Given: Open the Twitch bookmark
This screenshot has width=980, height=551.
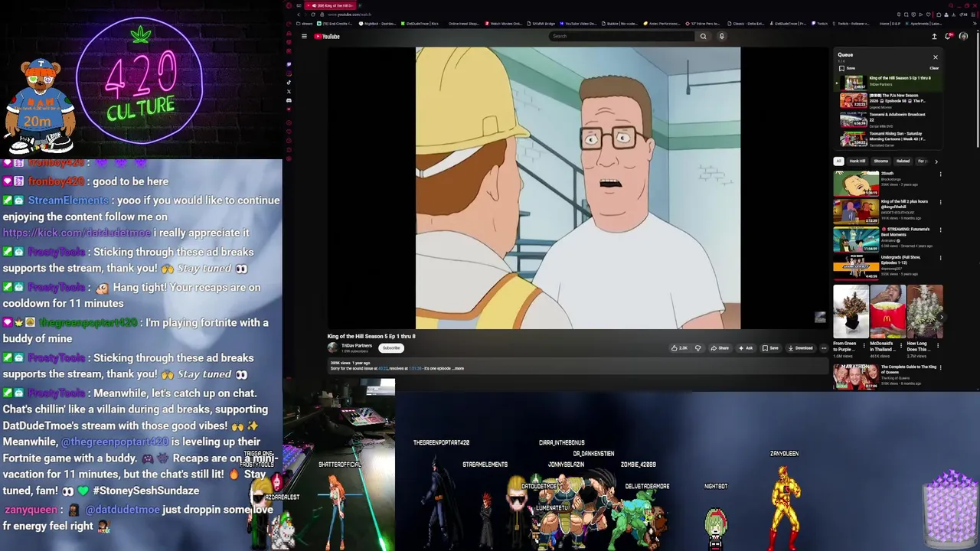Looking at the screenshot, I should (x=820, y=24).
